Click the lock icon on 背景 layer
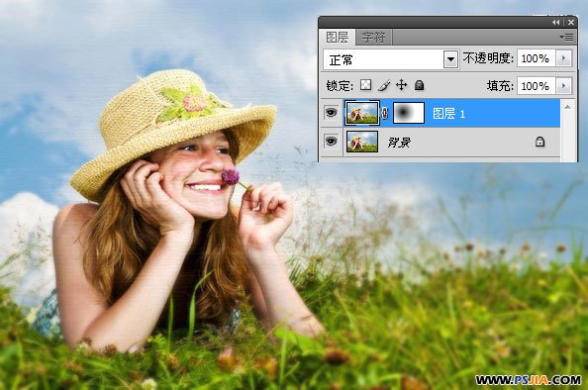 click(539, 142)
